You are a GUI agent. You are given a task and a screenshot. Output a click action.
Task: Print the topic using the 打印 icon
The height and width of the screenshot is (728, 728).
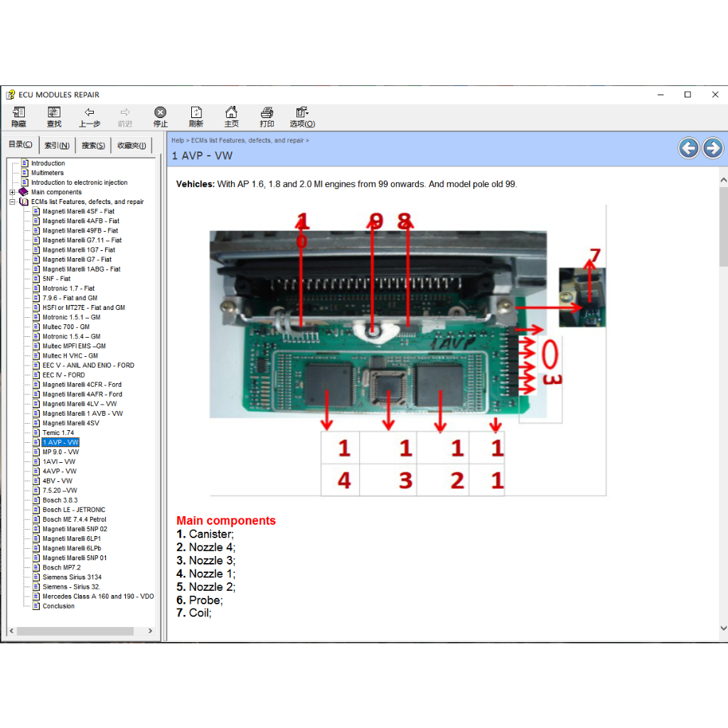(267, 117)
